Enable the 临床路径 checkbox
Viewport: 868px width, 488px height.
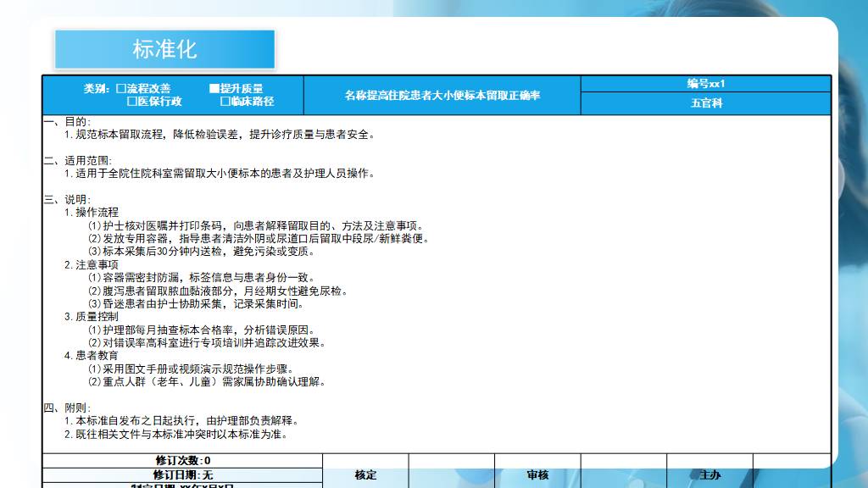[x=225, y=102]
